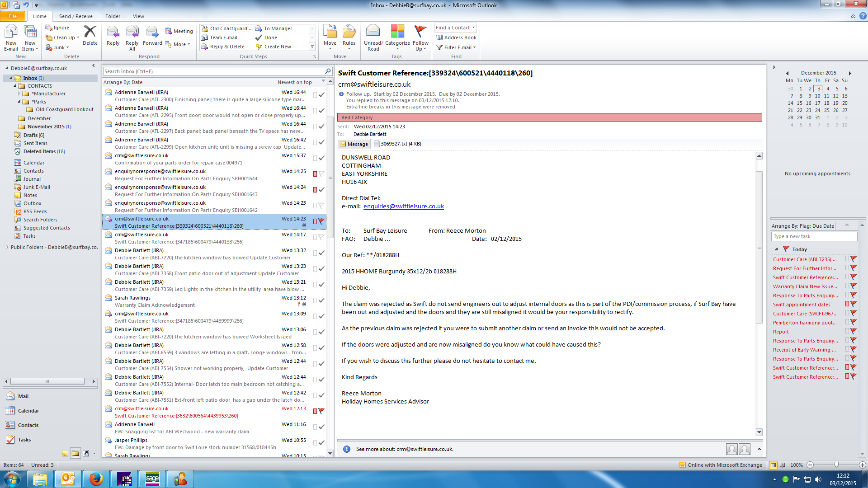
Task: Click the Delete X icon in ribbon
Action: (90, 33)
